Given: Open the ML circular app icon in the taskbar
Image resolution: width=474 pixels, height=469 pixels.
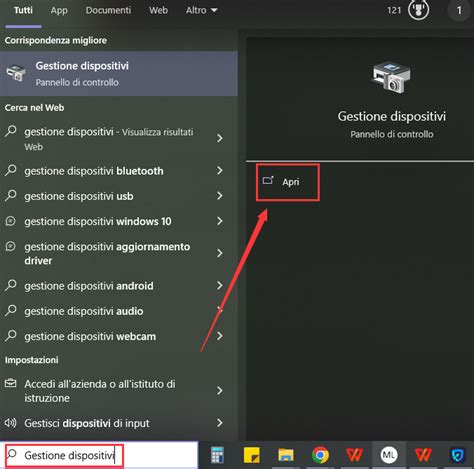Looking at the screenshot, I should (x=389, y=455).
